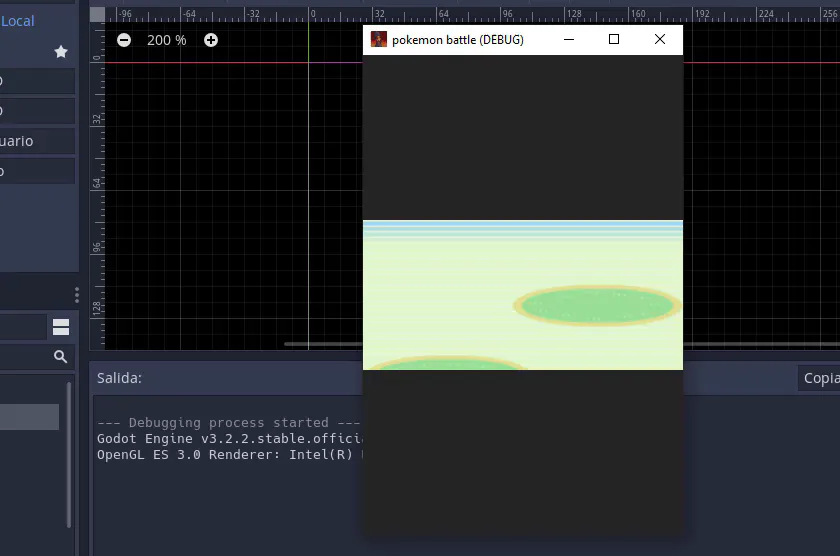Click the viewport ruler corner square
The width and height of the screenshot is (840, 556).
pyautogui.click(x=98, y=14)
